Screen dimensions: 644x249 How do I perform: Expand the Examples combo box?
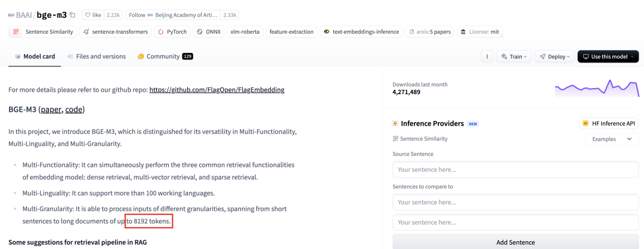click(x=612, y=139)
